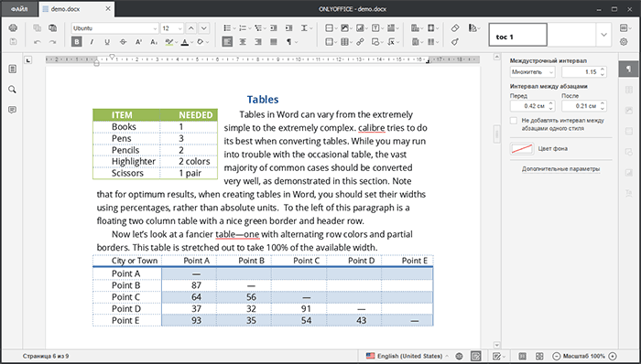Switch to the demo.docx tab
Screen dimensions: 641x364
click(x=66, y=9)
